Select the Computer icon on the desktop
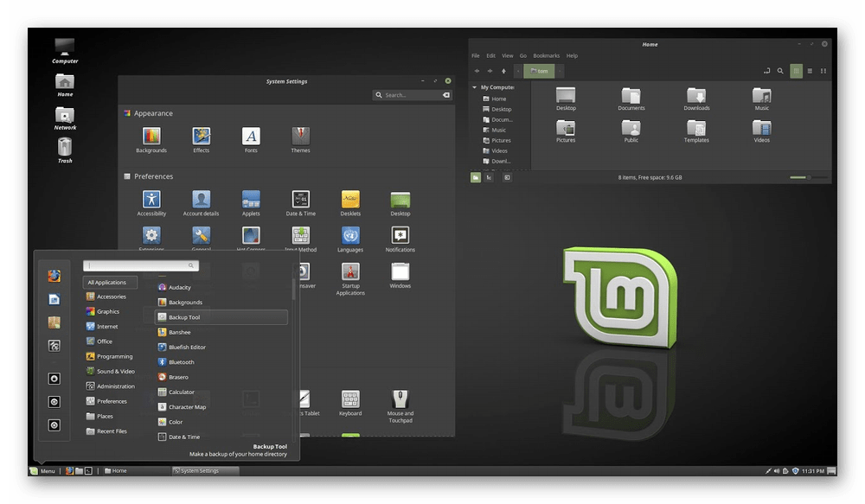865x504 pixels. [x=65, y=51]
